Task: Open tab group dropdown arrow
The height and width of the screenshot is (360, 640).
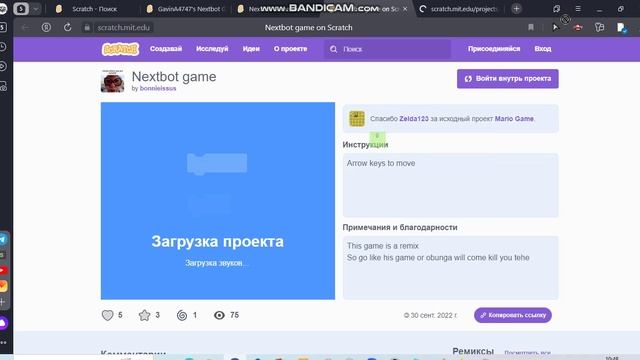Action: pos(36,9)
